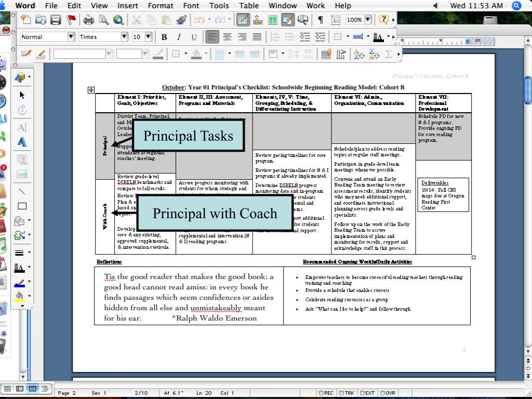This screenshot has height=399, width=532.
Task: Save the document using the disk icon
Action: (56, 20)
